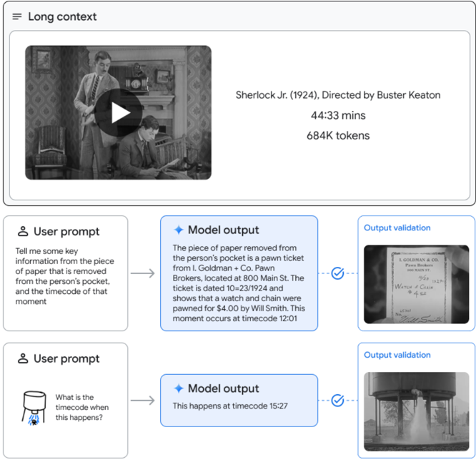Click the hamburger icon beside Long context
476x460 pixels.
17,16
